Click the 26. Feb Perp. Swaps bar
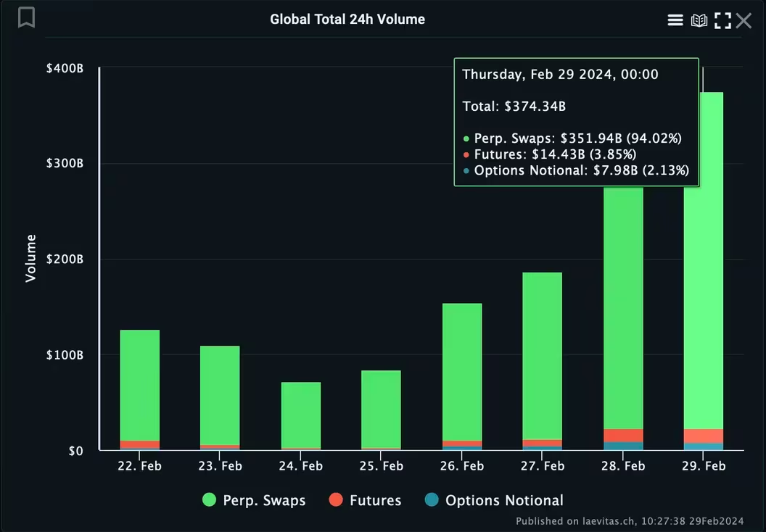Screen dimensions: 766x532 tap(462, 370)
